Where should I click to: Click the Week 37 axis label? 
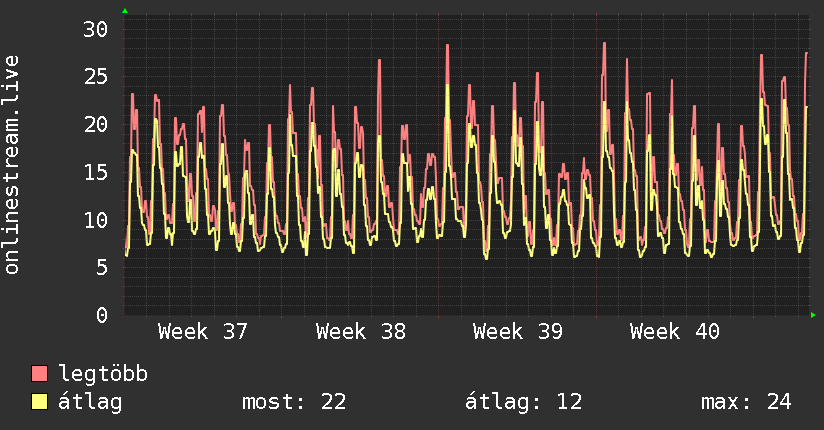203,332
